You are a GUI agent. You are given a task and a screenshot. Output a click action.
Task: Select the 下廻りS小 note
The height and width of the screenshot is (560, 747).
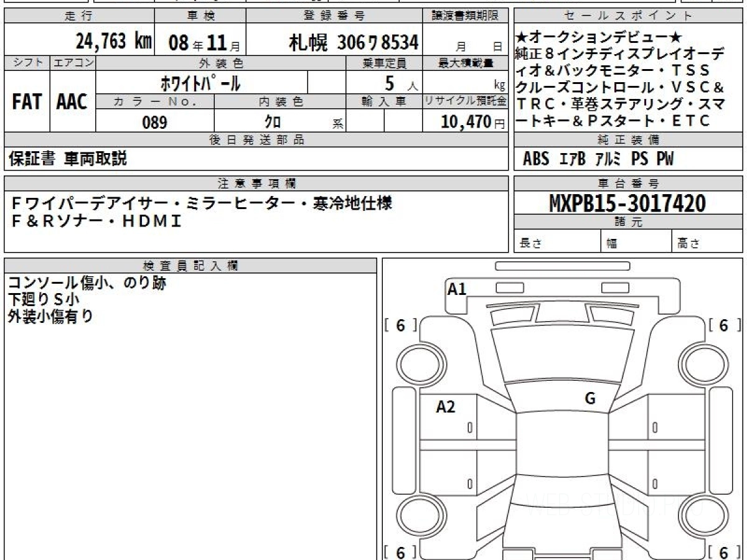(44, 300)
